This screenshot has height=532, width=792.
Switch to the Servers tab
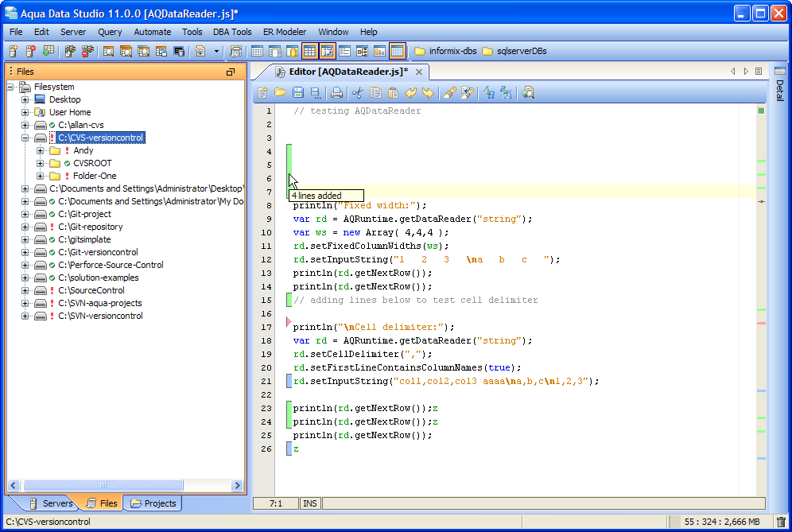pyautogui.click(x=51, y=503)
